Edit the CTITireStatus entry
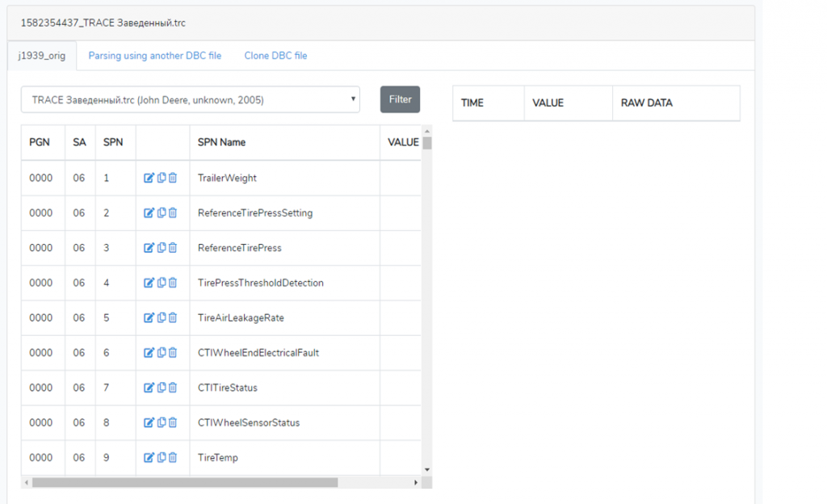Viewport: 827px width, 504px height. pyautogui.click(x=149, y=388)
